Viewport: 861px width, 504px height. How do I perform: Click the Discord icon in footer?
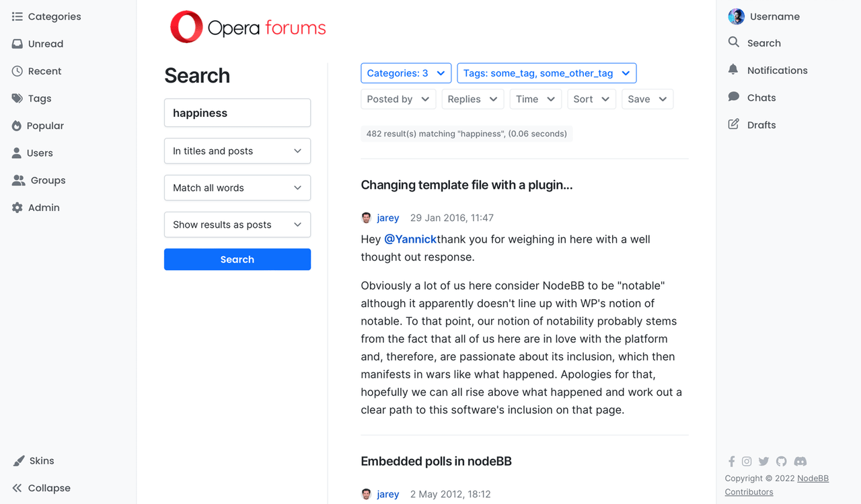point(800,462)
